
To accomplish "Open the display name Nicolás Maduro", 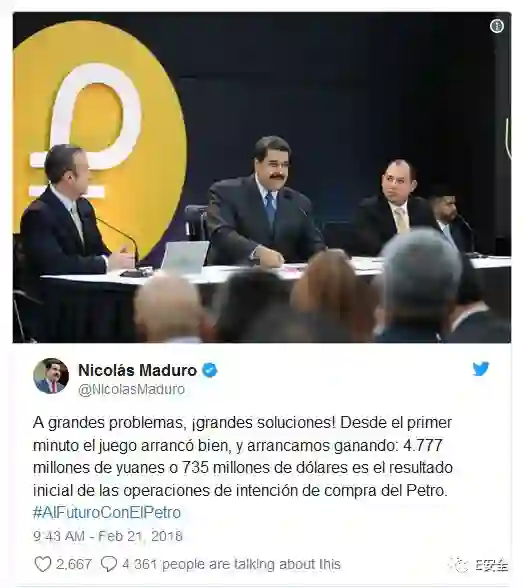I will 137,370.
